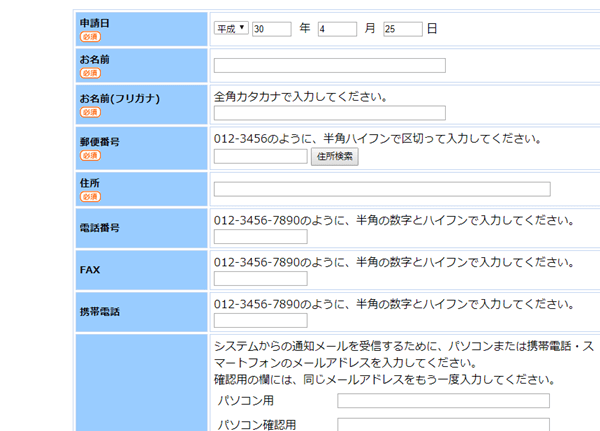Click the FAX number input box
This screenshot has width=600, height=431.
(x=260, y=279)
